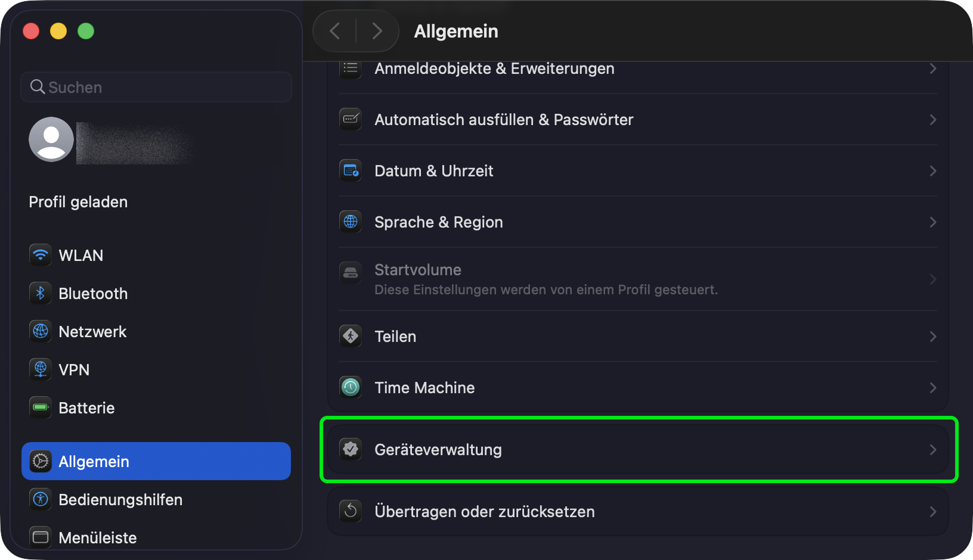
Task: Click the Teilen sharing icon
Action: 351,337
